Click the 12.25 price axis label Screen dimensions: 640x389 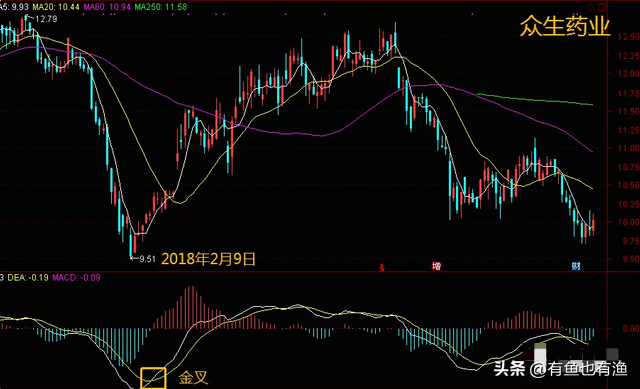click(x=629, y=56)
